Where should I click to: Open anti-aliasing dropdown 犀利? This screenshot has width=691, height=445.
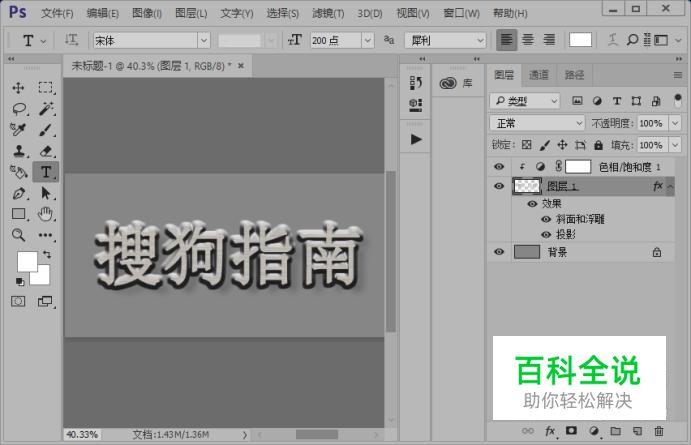point(445,40)
